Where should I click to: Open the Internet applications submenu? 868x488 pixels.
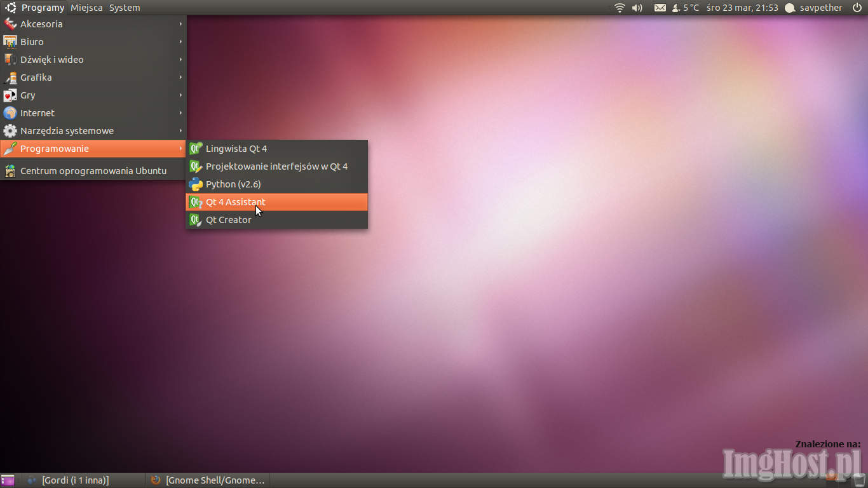click(93, 113)
